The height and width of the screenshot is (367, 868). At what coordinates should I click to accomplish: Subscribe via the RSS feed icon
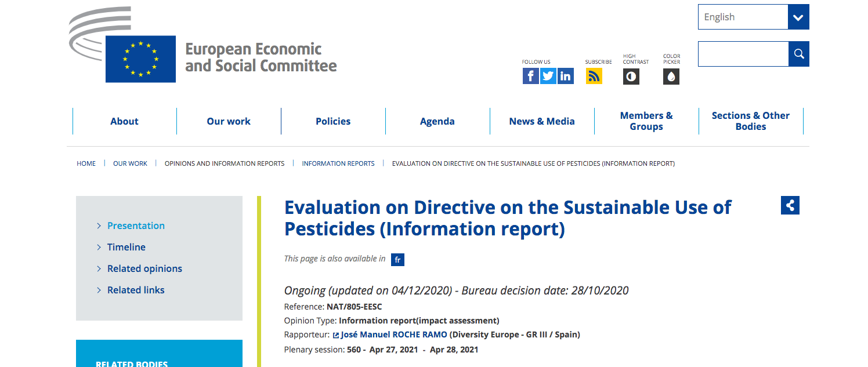pyautogui.click(x=594, y=76)
